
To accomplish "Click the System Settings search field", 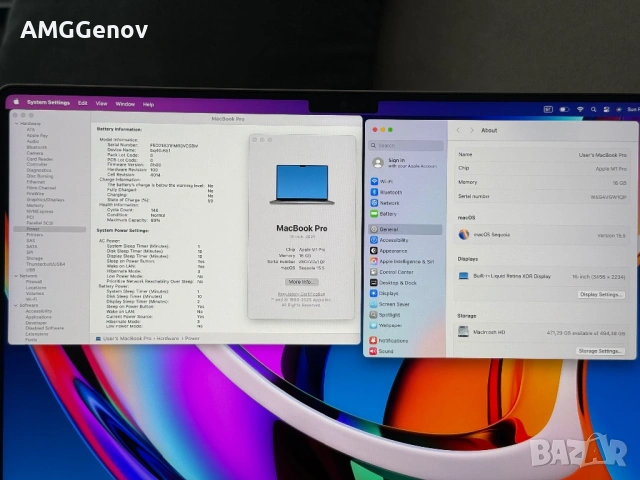I will 407,145.
